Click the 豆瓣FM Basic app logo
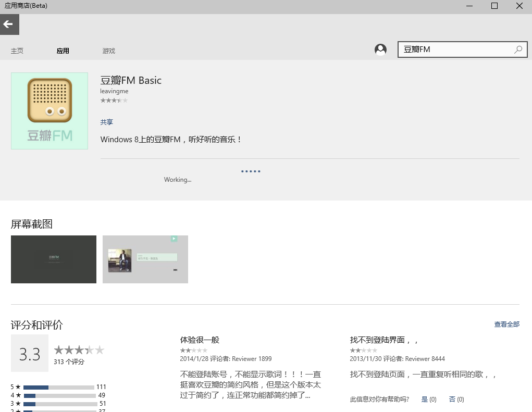 [x=49, y=110]
